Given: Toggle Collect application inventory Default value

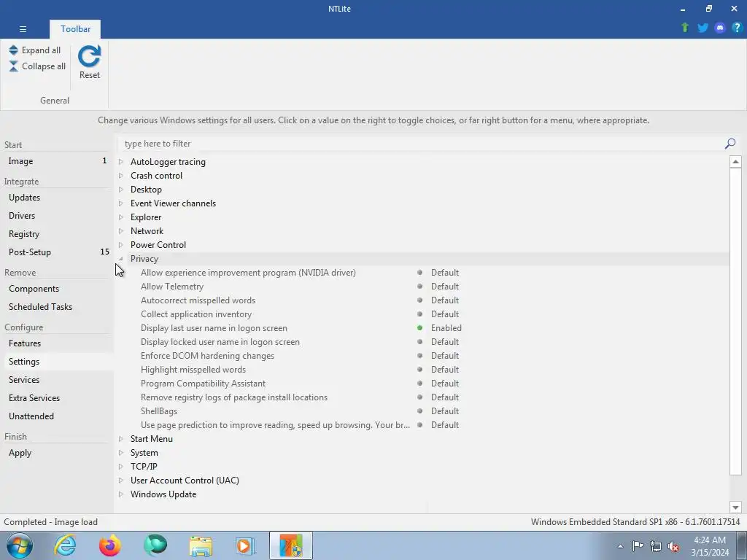Looking at the screenshot, I should [445, 314].
